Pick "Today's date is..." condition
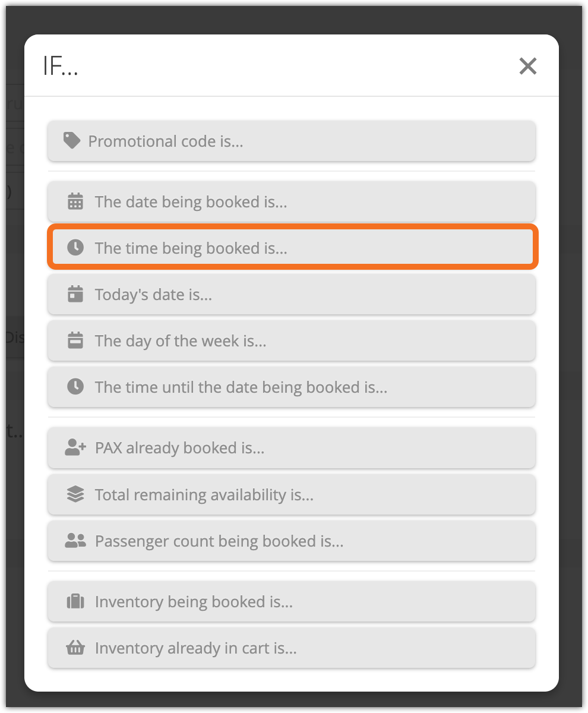The width and height of the screenshot is (588, 713). (x=291, y=295)
